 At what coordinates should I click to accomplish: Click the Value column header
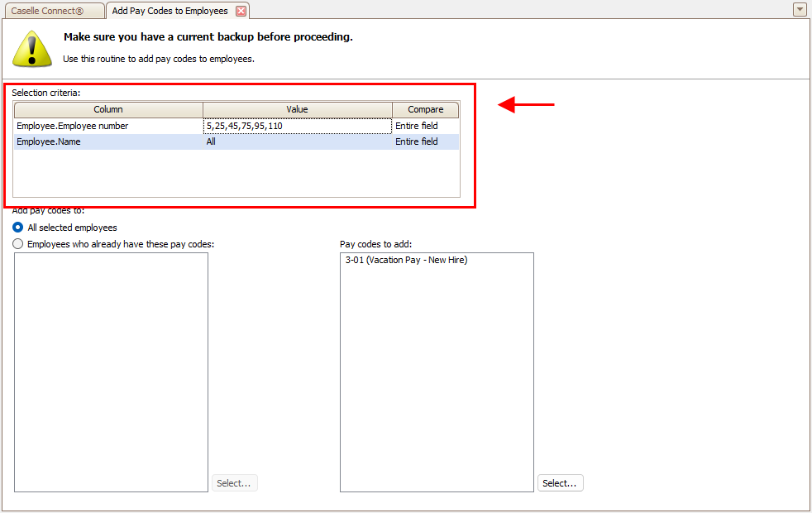297,109
